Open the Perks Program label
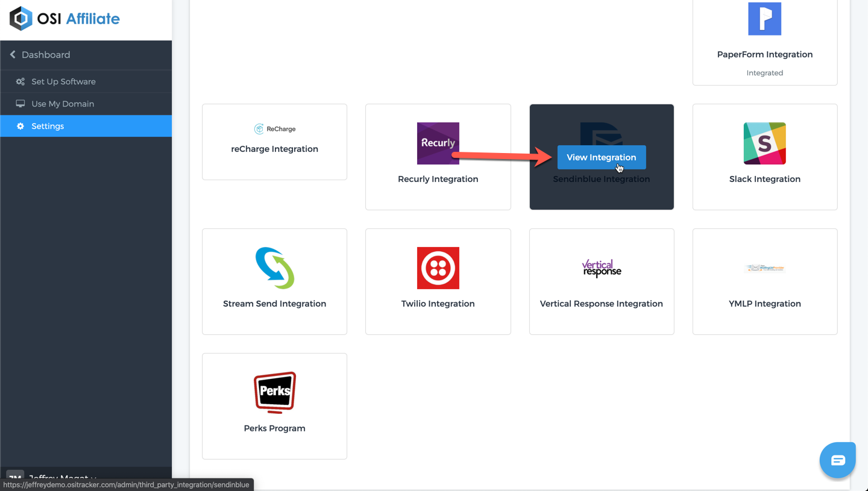868x491 pixels. (274, 428)
